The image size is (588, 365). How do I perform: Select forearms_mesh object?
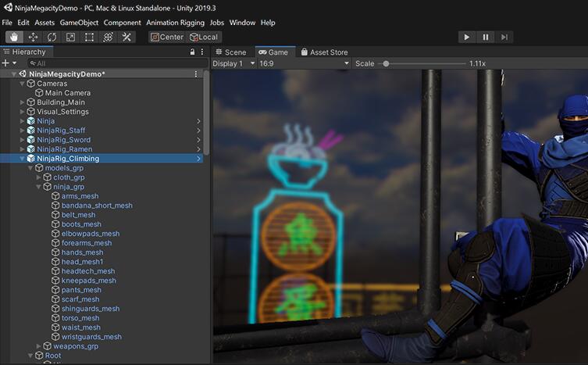(x=87, y=243)
